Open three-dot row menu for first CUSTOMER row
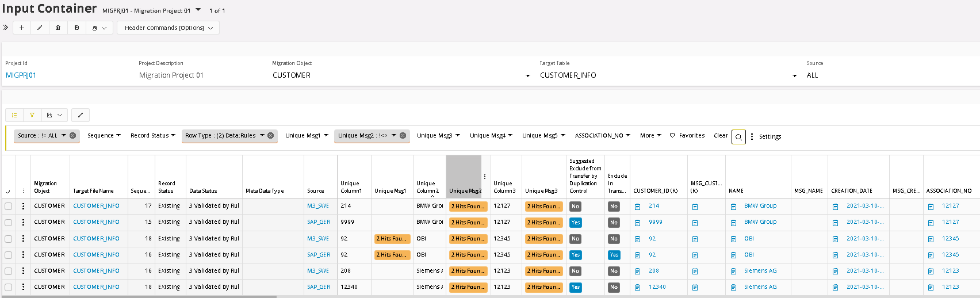 [23, 206]
